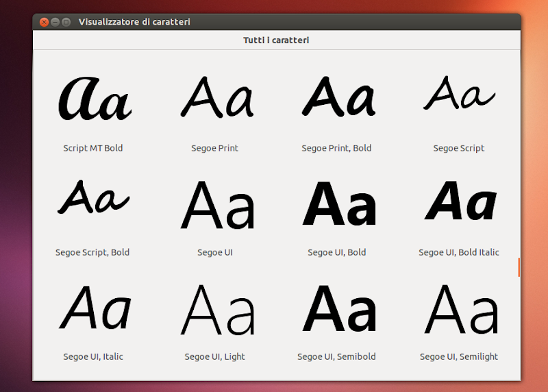Minimize the Visualizzatore di caratteri window
This screenshot has width=548, height=392.
pos(55,22)
